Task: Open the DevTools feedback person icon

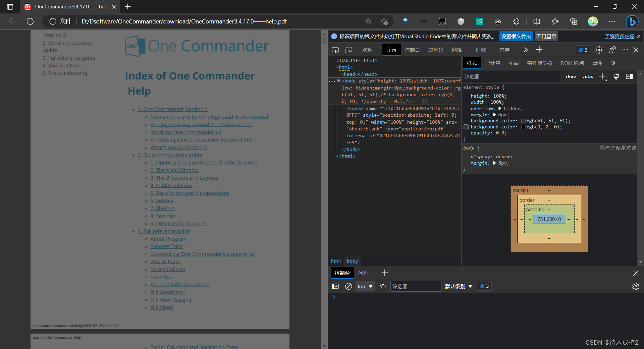Action: [612, 50]
